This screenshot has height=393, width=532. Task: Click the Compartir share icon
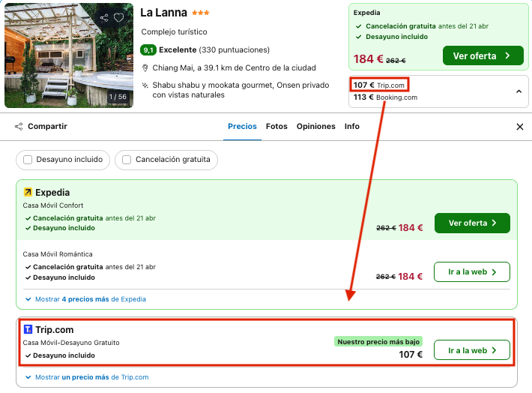[19, 127]
